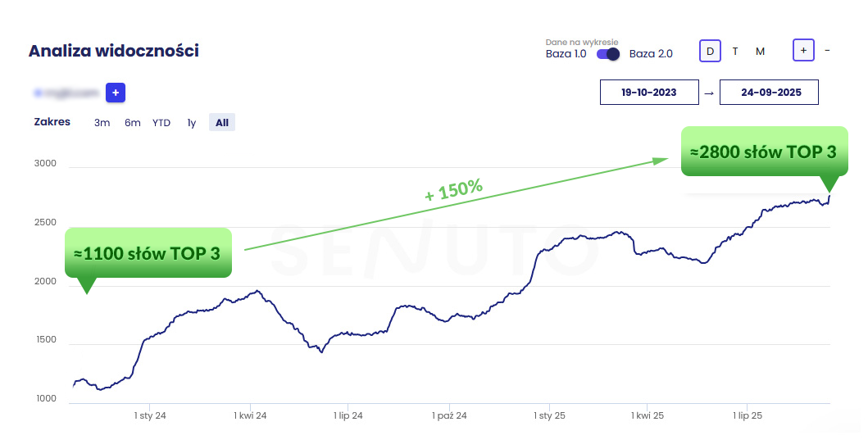The height and width of the screenshot is (440, 868).
Task: Select monthly granularity M button
Action: tap(760, 51)
